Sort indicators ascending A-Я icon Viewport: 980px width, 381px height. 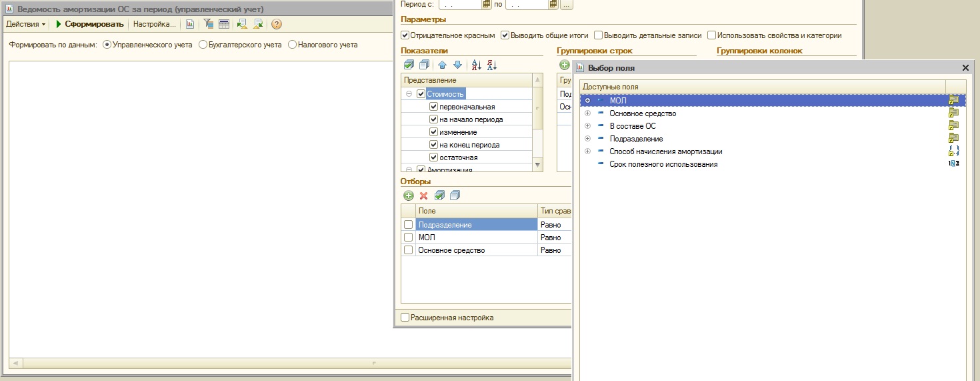click(476, 65)
